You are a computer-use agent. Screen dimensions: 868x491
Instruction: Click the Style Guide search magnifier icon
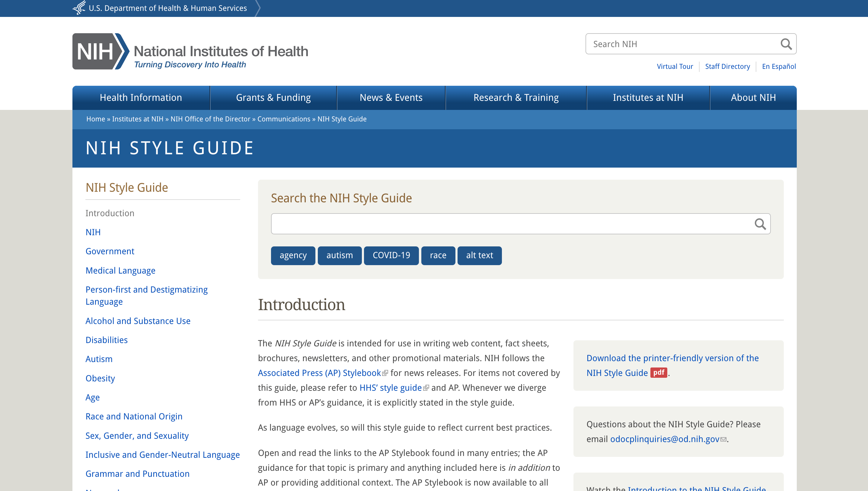760,224
